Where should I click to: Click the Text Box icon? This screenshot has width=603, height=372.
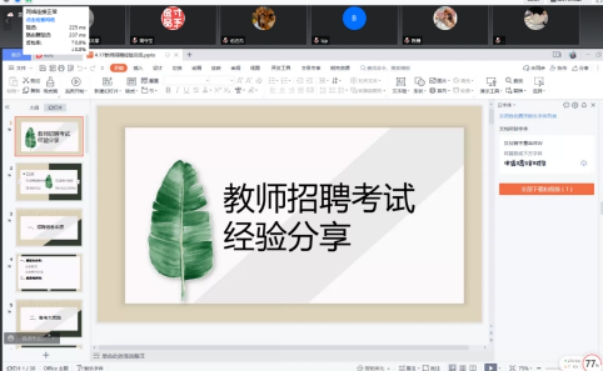click(x=400, y=82)
